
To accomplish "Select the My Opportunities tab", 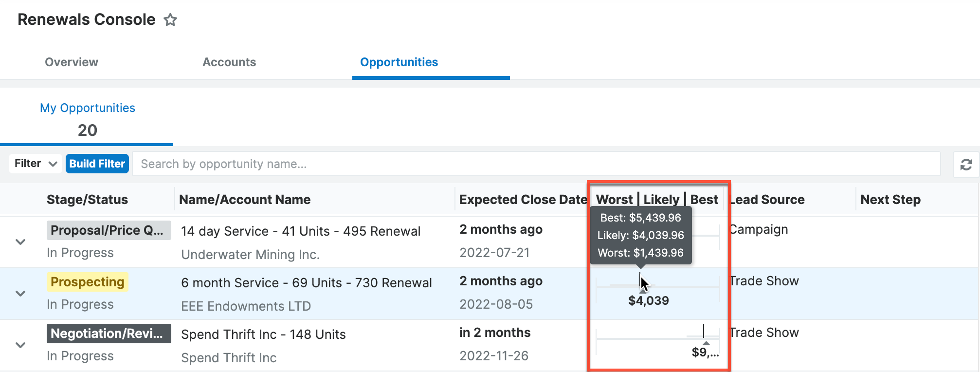I will pos(87,119).
